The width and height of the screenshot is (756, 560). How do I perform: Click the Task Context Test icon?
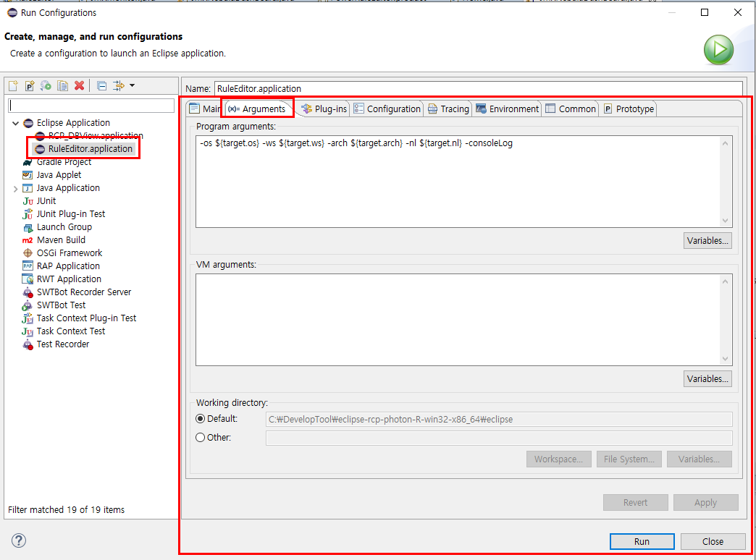28,331
